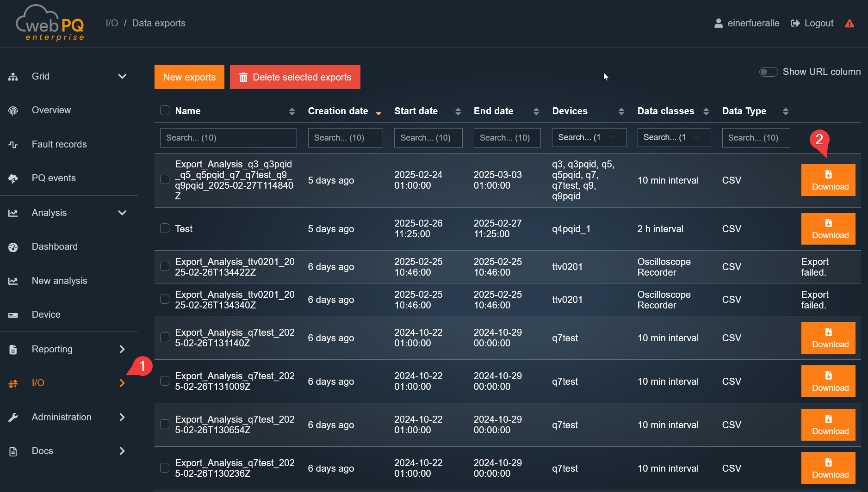Go to New analysis in sidebar
This screenshot has height=492, width=868.
click(x=59, y=281)
